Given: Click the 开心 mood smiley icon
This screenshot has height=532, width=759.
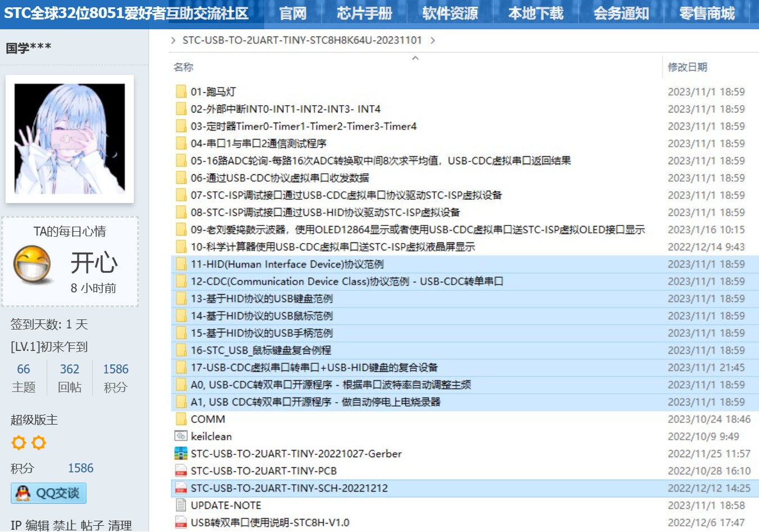Looking at the screenshot, I should point(32,264).
